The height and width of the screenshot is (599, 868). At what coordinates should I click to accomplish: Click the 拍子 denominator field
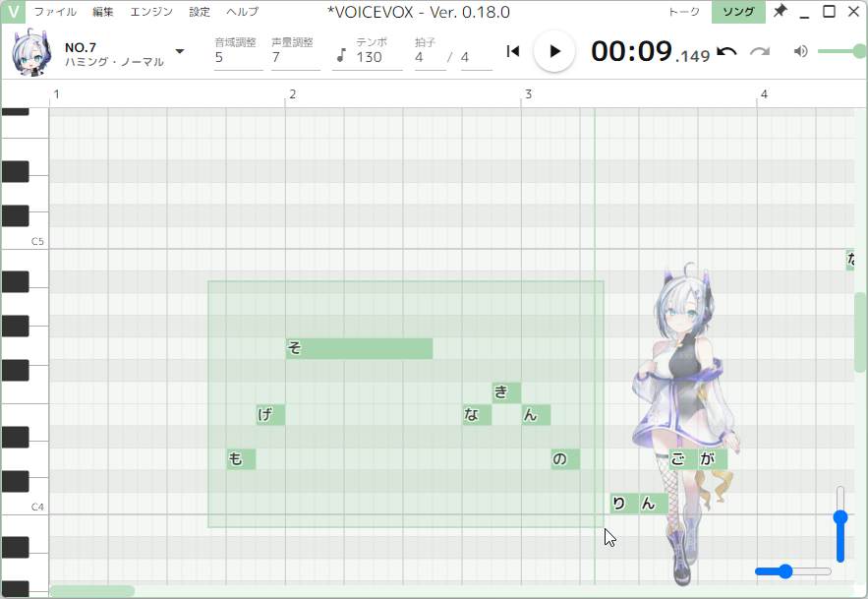476,58
